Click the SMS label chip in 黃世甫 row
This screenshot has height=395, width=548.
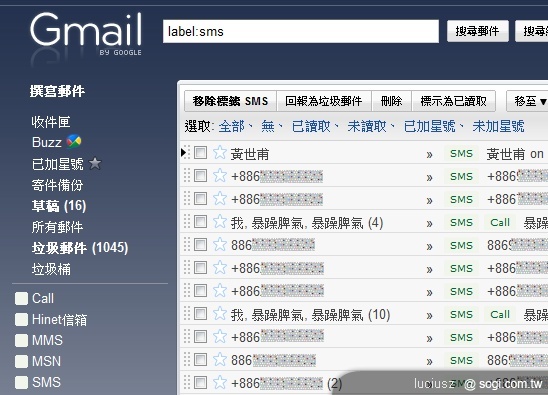(x=461, y=153)
